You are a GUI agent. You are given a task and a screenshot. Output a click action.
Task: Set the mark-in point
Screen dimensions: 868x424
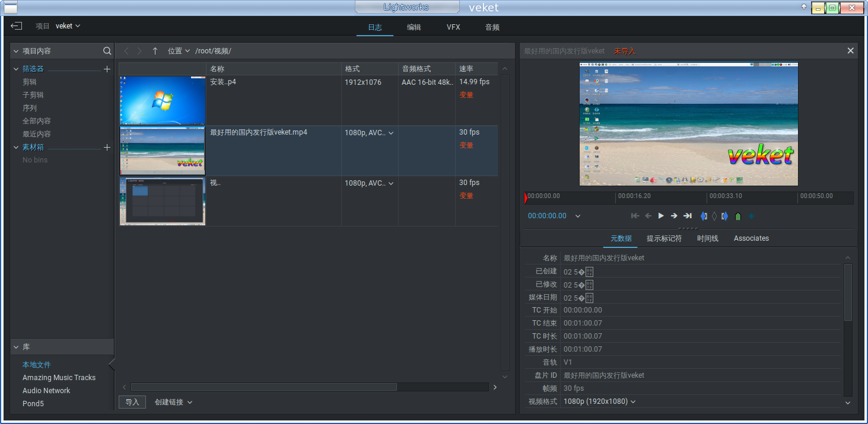(x=704, y=216)
